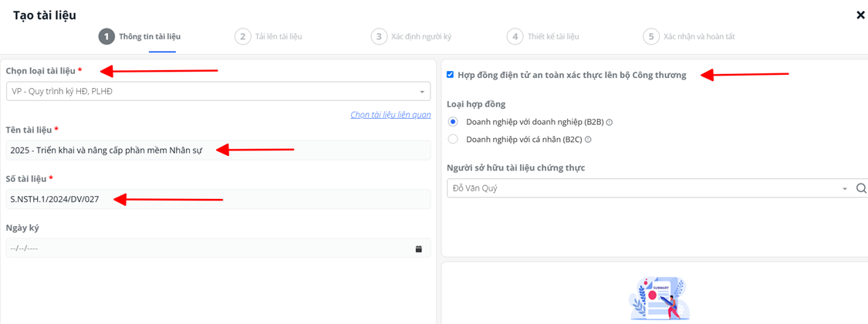Jump to Xác nhận và hoàn tất step
The height and width of the screenshot is (324, 868).
tap(698, 36)
